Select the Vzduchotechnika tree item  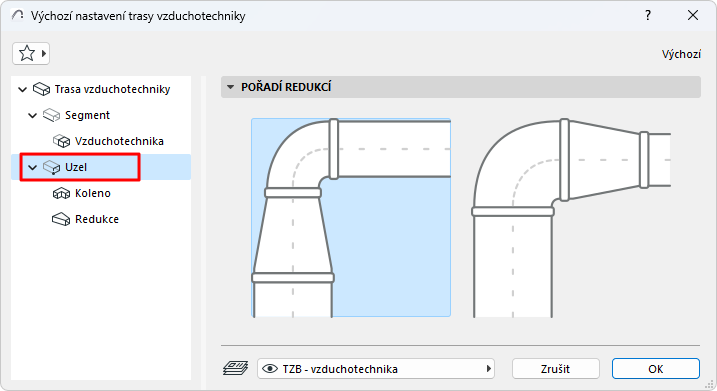click(119, 141)
